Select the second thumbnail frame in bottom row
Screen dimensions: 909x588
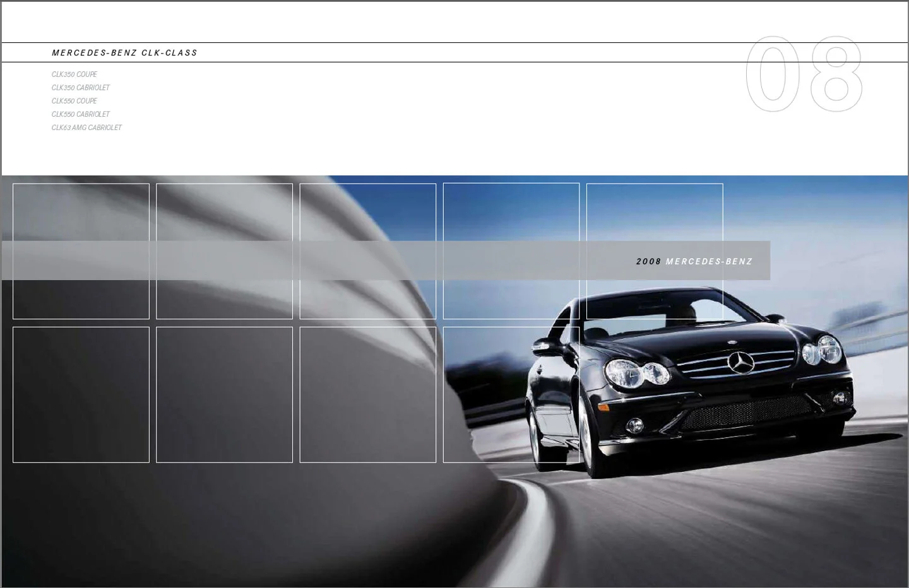coord(224,394)
